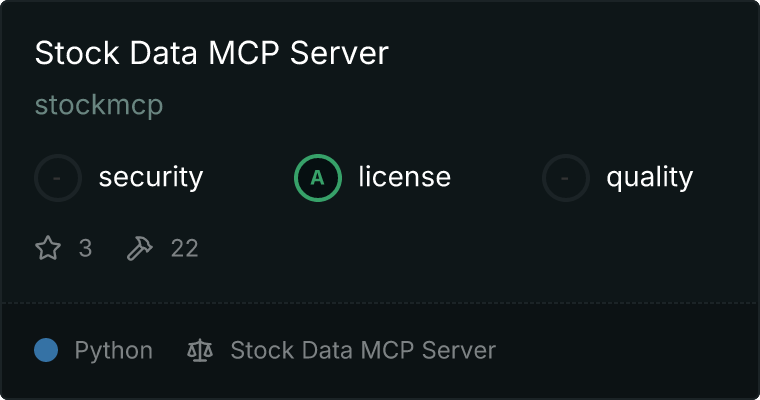The width and height of the screenshot is (760, 400).
Task: Click the license label beside the A badge
Action: pos(404,178)
